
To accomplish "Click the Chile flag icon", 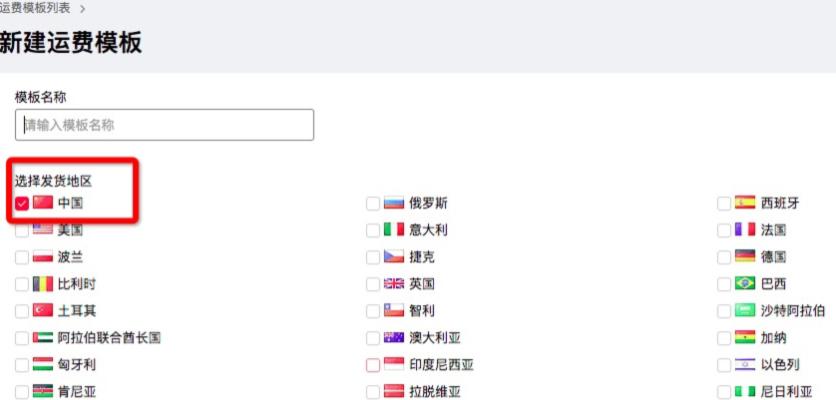I will [x=393, y=311].
